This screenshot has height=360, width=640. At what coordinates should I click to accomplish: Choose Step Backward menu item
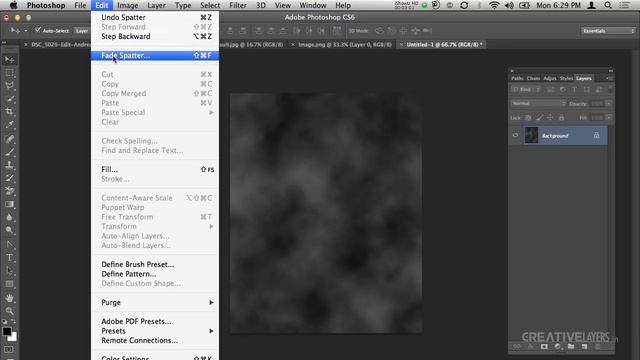[155, 36]
